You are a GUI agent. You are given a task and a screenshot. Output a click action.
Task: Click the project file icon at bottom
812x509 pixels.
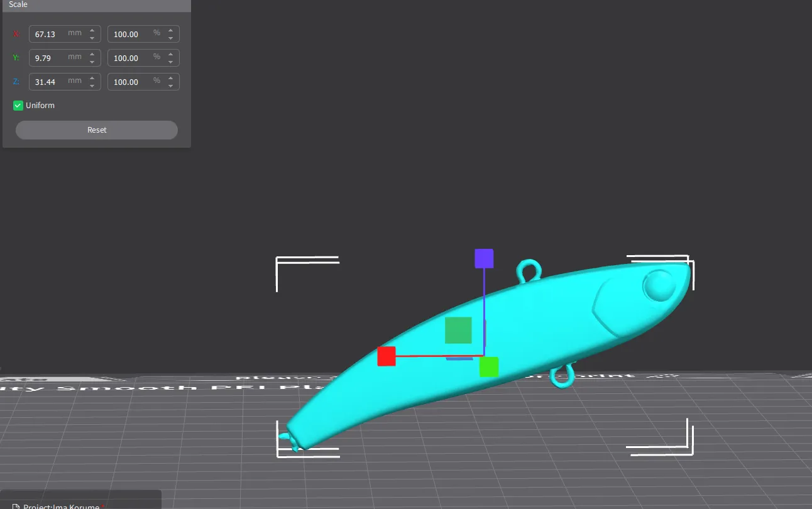pos(16,506)
